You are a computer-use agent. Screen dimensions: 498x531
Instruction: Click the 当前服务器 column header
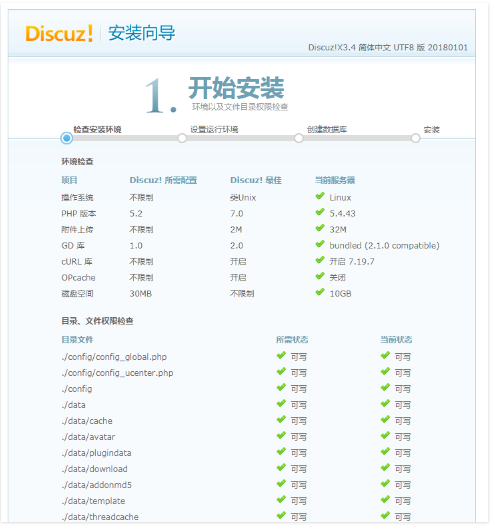(x=335, y=180)
